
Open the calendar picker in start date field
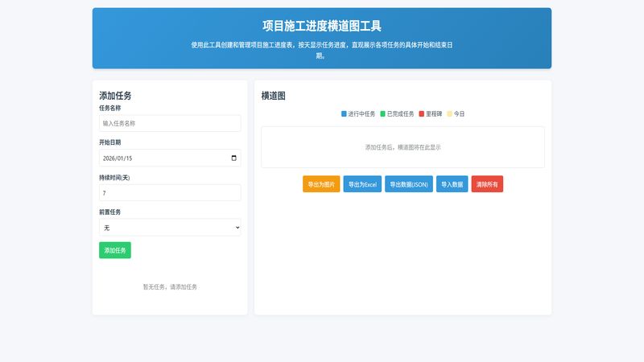click(x=233, y=158)
